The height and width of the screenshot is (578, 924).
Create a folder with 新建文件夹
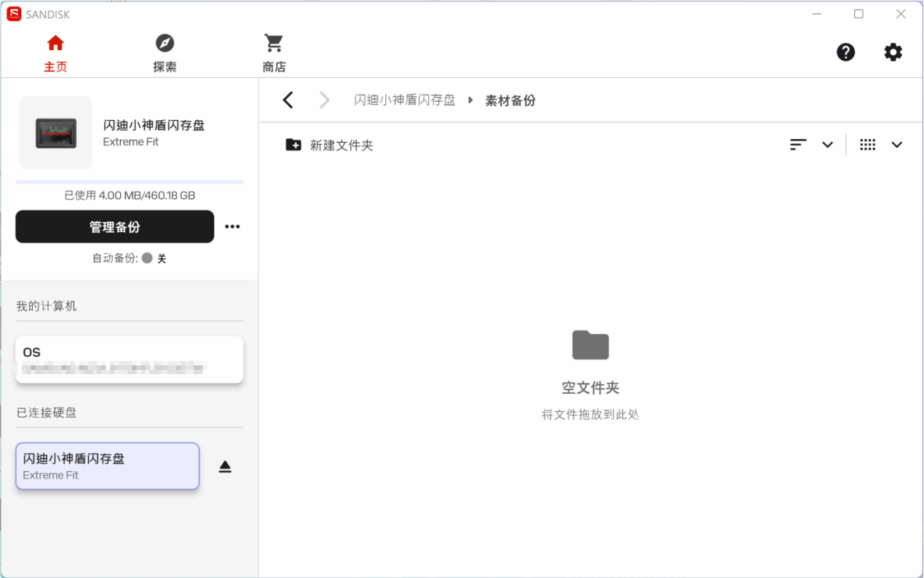330,145
